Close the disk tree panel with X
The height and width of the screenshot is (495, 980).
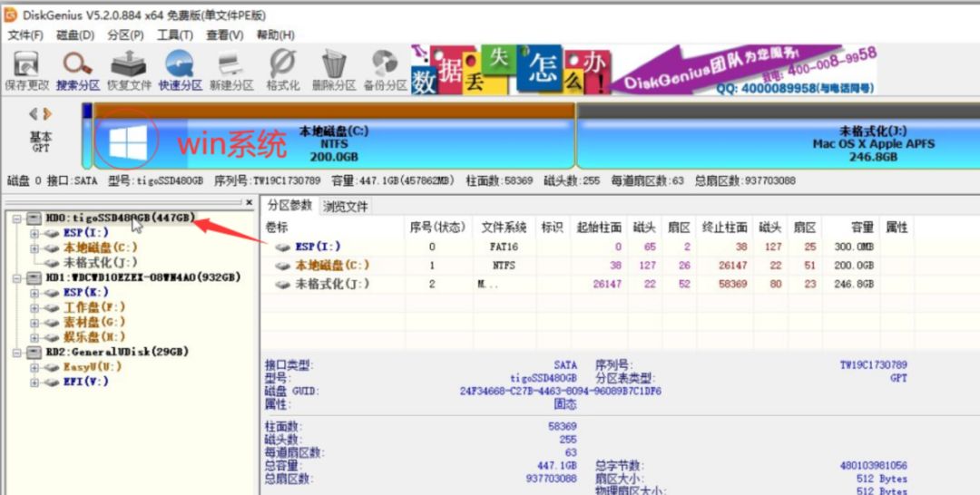(x=249, y=202)
